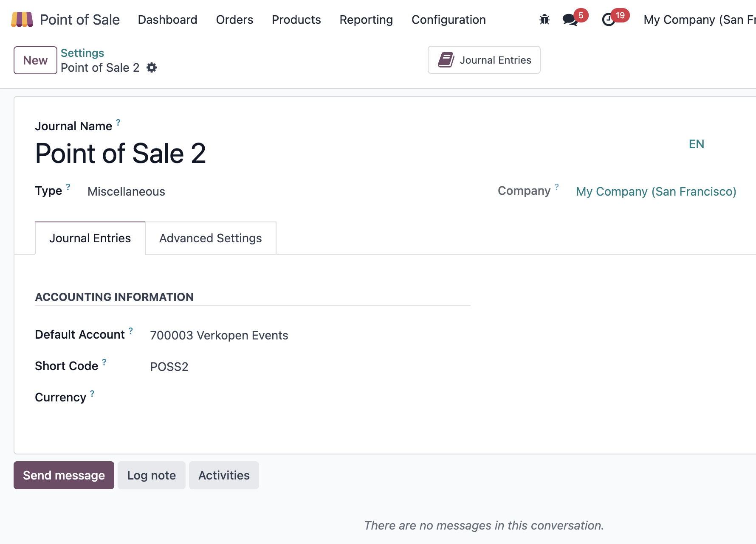
Task: Click the New button
Action: click(x=35, y=60)
